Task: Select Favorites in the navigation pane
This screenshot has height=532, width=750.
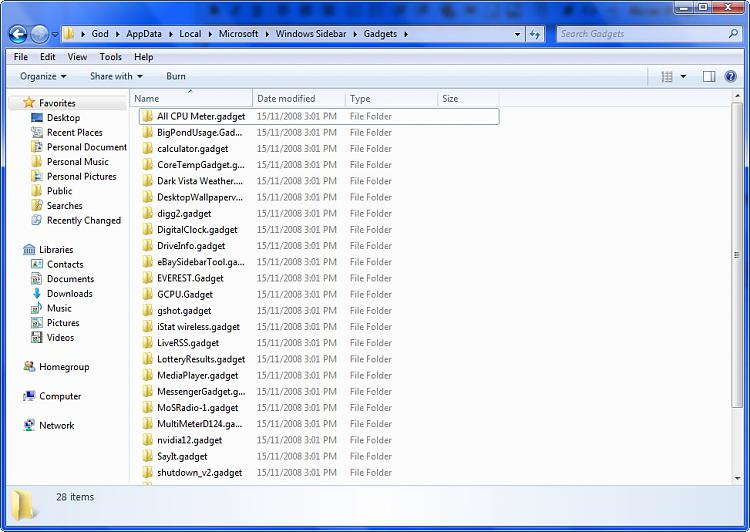Action: [57, 103]
